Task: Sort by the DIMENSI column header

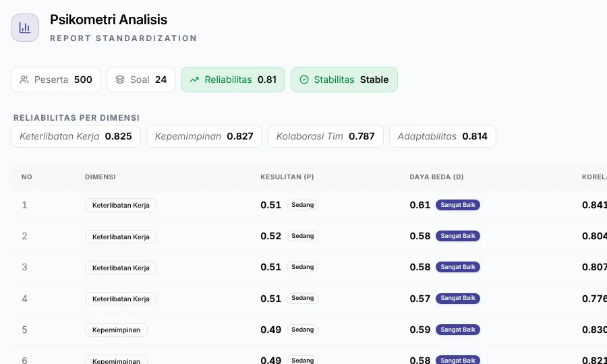Action: pyautogui.click(x=100, y=177)
